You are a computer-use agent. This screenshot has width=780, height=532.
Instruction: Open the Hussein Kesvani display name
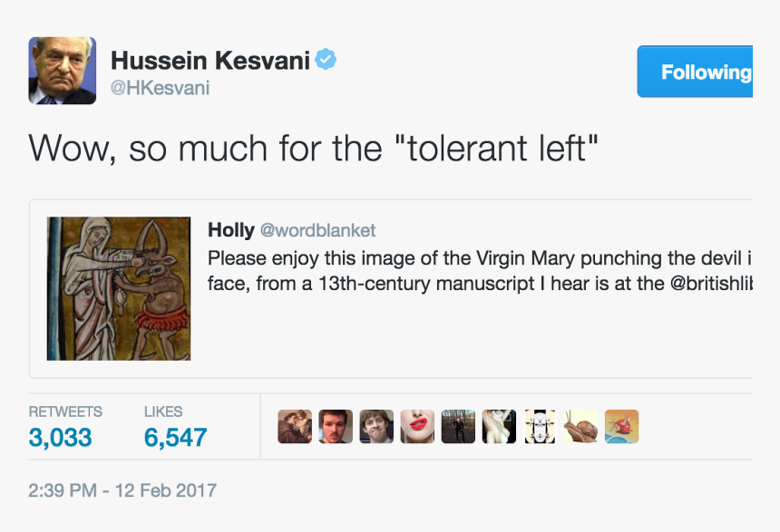pos(210,61)
